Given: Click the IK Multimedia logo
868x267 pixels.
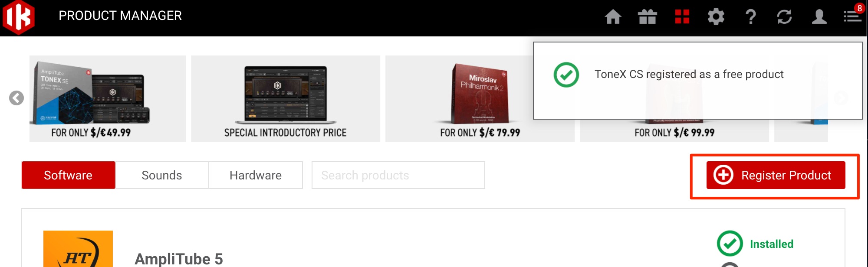Looking at the screenshot, I should [x=19, y=17].
